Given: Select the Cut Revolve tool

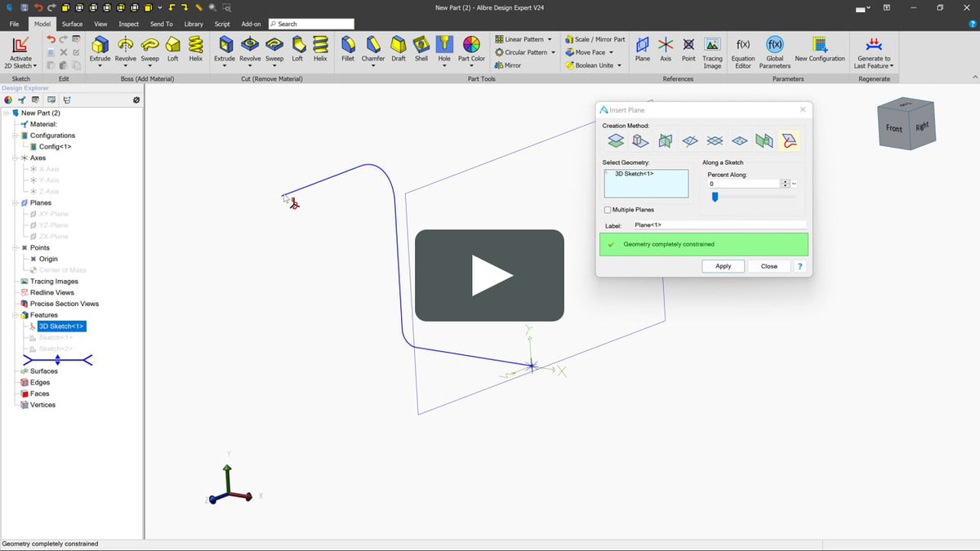Looking at the screenshot, I should [x=250, y=47].
